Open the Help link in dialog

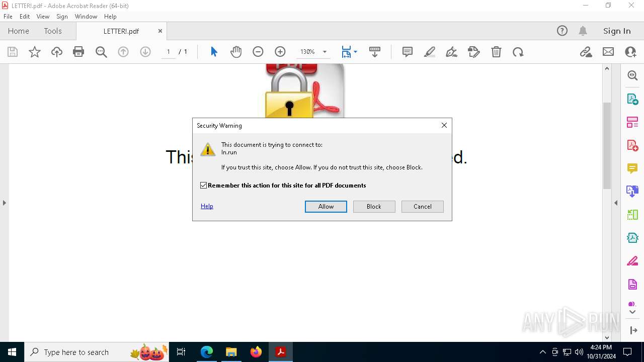[207, 206]
